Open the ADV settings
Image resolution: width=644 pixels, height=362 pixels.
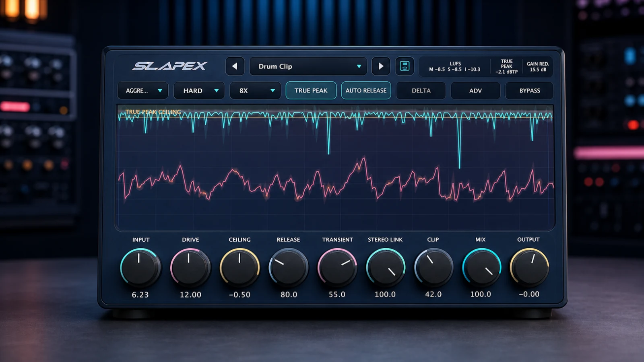475,90
